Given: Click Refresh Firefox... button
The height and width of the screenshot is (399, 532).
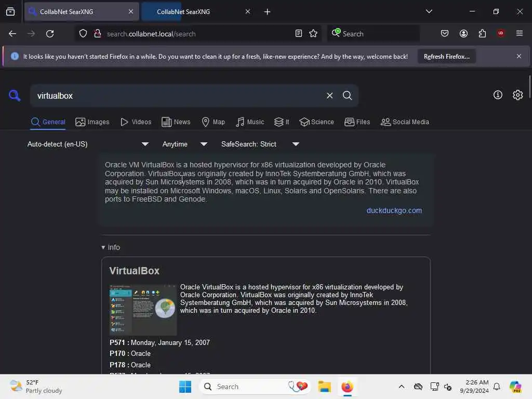Looking at the screenshot, I should [x=446, y=57].
